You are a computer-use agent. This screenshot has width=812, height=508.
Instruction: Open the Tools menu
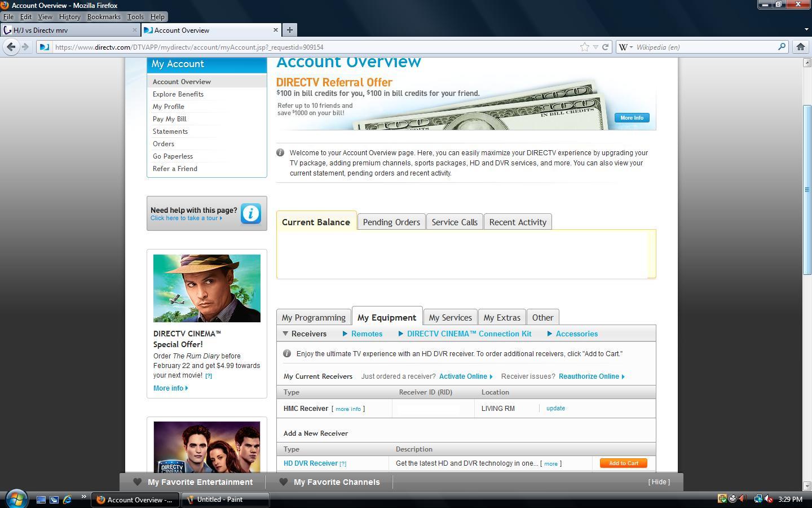click(135, 17)
